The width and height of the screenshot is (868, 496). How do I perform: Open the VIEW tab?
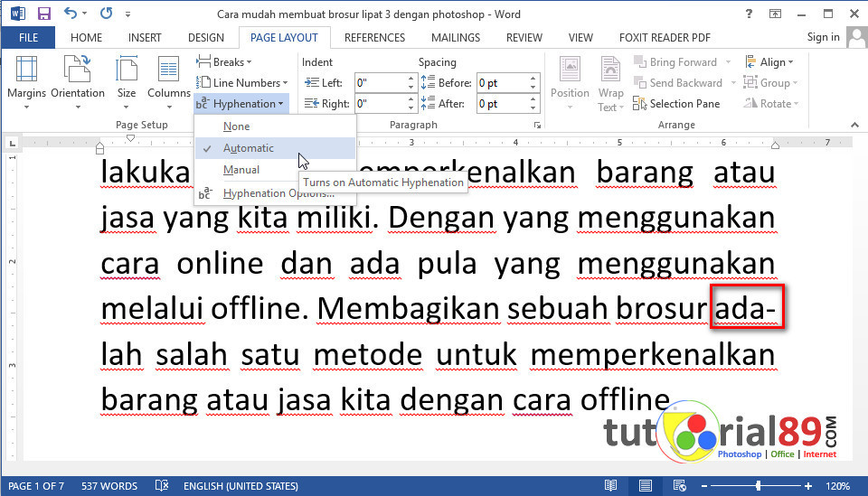pyautogui.click(x=580, y=38)
